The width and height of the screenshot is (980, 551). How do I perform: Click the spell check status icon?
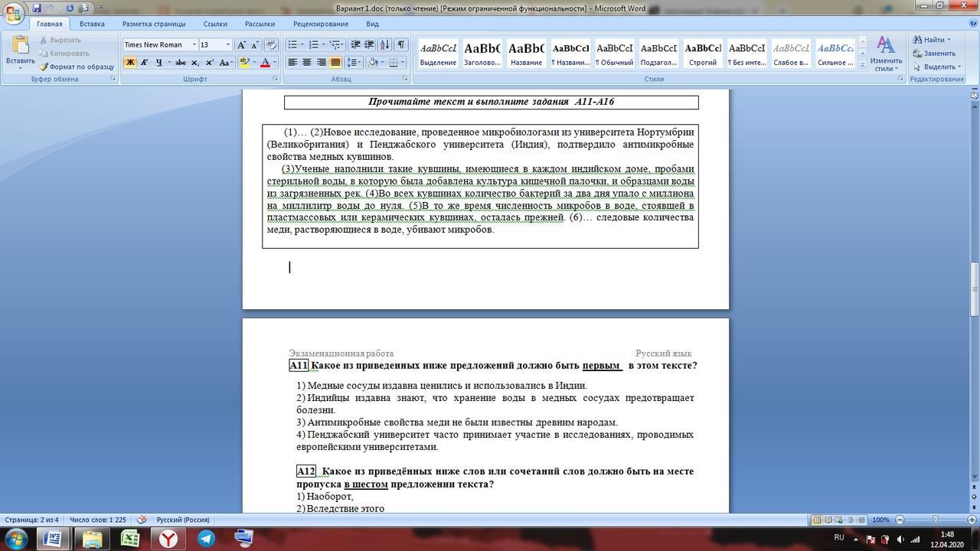[142, 520]
